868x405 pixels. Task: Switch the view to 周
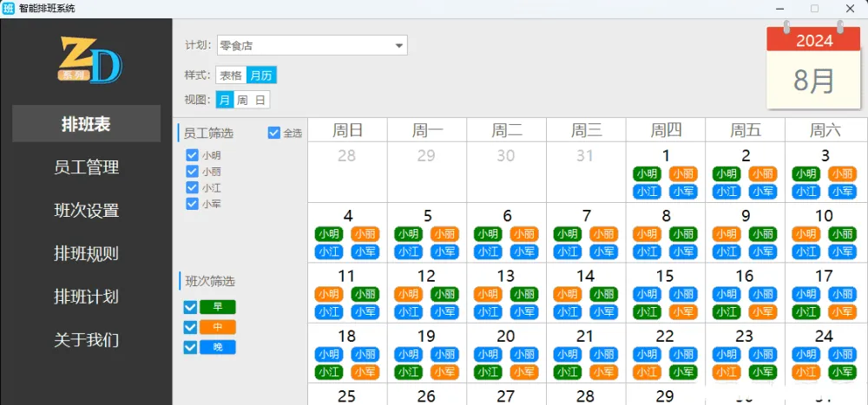(242, 100)
